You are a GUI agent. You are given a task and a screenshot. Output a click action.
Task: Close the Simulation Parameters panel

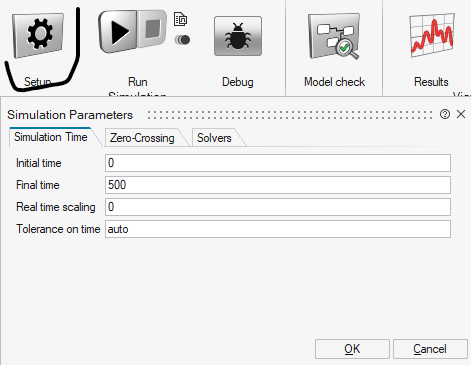(461, 114)
